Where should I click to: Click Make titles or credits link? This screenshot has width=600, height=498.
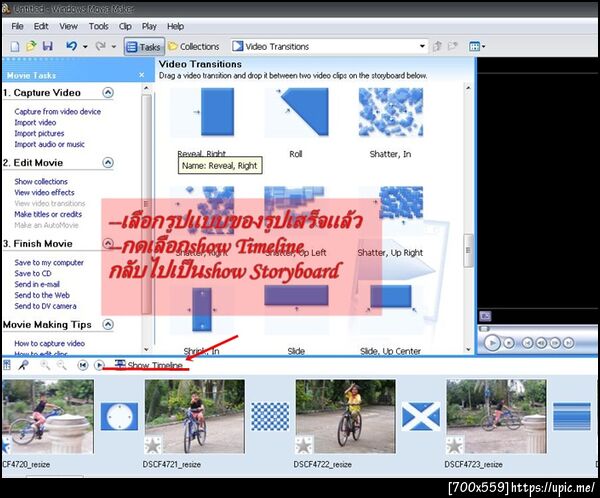48,214
